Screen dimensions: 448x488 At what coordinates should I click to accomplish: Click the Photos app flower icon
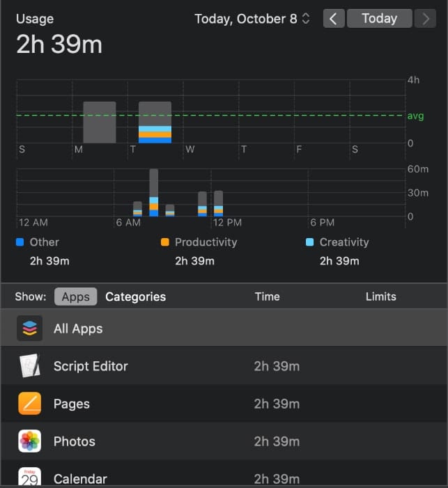pos(29,441)
